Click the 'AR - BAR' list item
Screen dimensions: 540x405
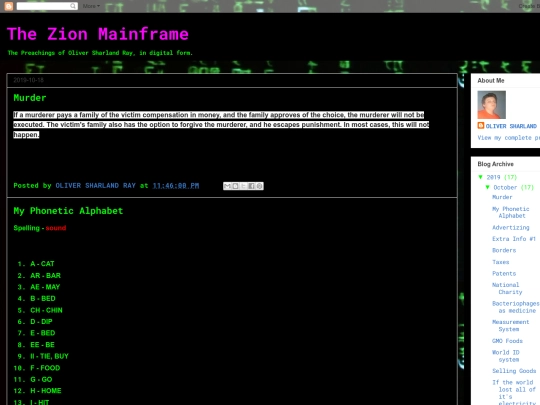[x=45, y=276]
